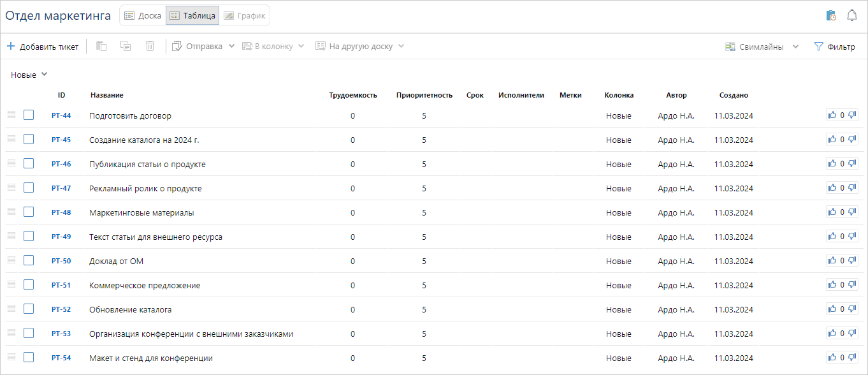The height and width of the screenshot is (375, 868).
Task: Open the clipboard timer icon in header
Action: [x=830, y=15]
